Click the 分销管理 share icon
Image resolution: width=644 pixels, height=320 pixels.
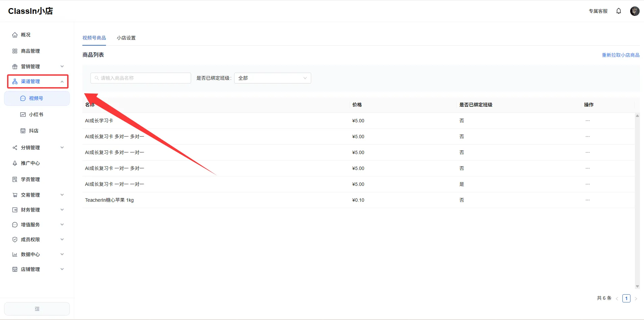click(x=15, y=148)
